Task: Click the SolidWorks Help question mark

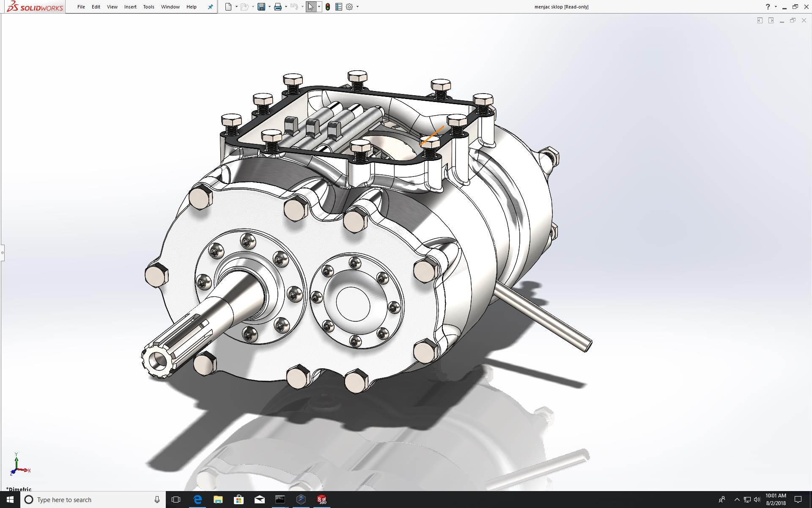Action: [768, 7]
